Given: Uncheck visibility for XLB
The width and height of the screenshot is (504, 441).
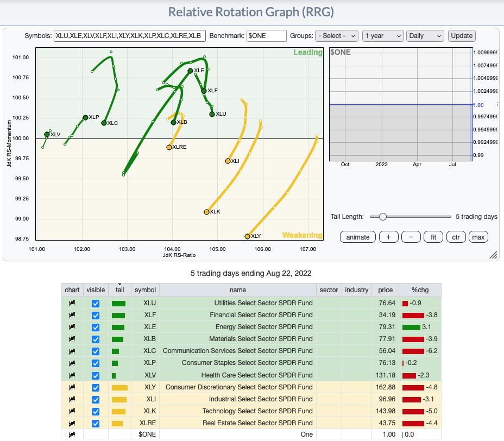Looking at the screenshot, I should click(96, 339).
